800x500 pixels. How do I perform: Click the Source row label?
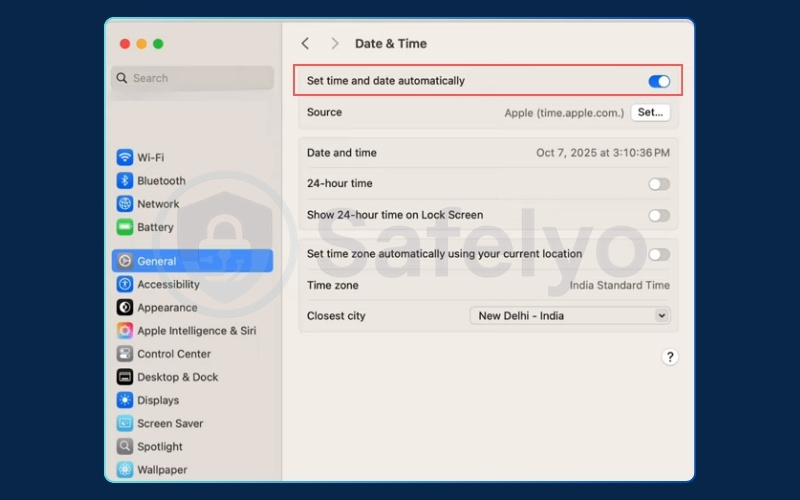[x=324, y=112]
